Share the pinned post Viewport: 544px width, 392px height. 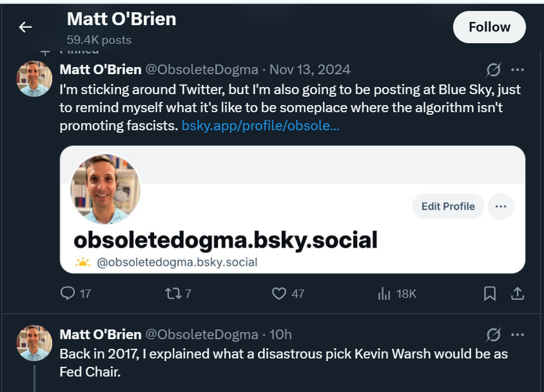pos(517,294)
